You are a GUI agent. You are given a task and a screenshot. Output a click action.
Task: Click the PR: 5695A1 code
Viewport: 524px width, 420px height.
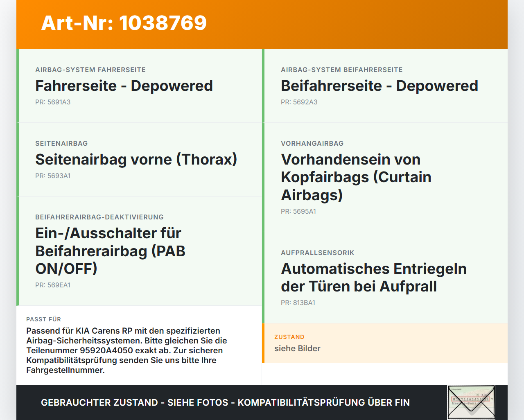click(298, 211)
